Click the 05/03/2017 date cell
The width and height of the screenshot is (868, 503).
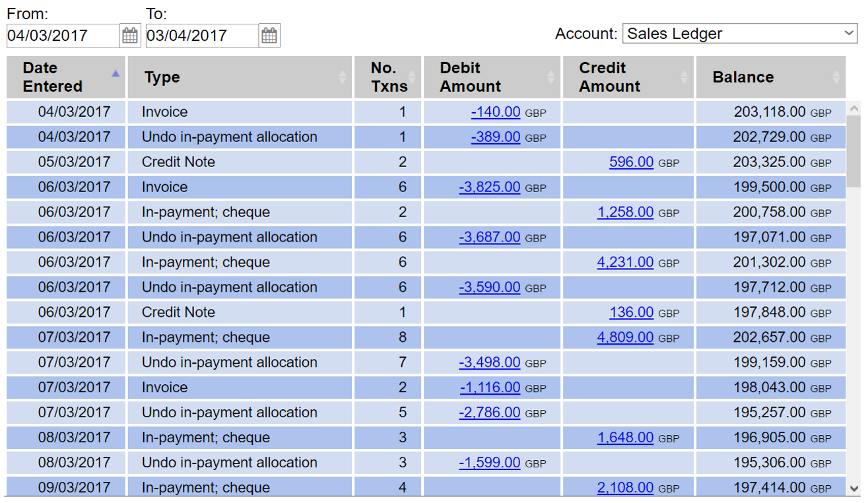[x=66, y=162]
